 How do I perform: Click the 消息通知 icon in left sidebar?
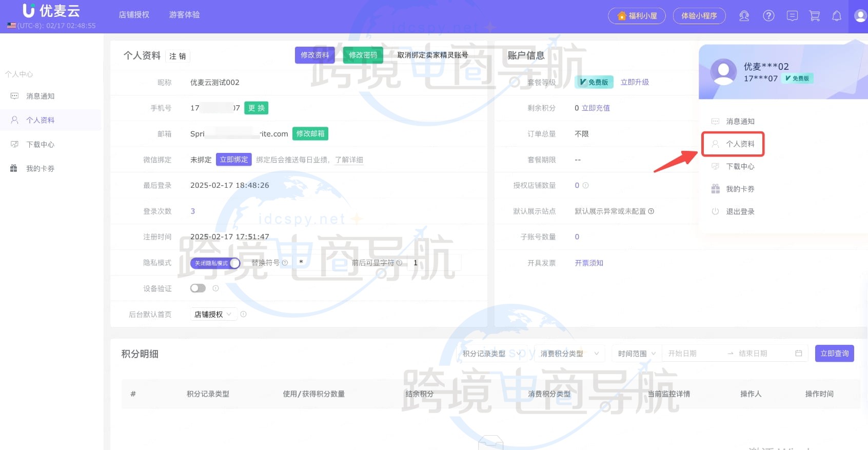[x=14, y=96]
